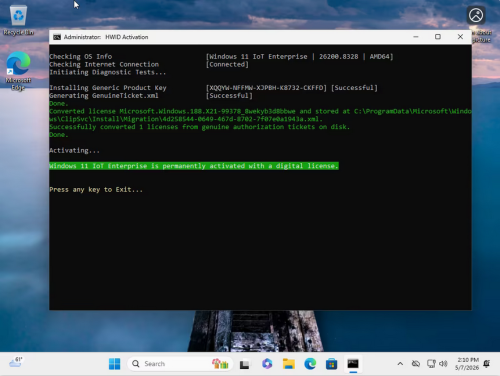500x376 pixels.
Task: Click 'Initiating Diagnostic Tests...' line
Action: click(x=108, y=72)
